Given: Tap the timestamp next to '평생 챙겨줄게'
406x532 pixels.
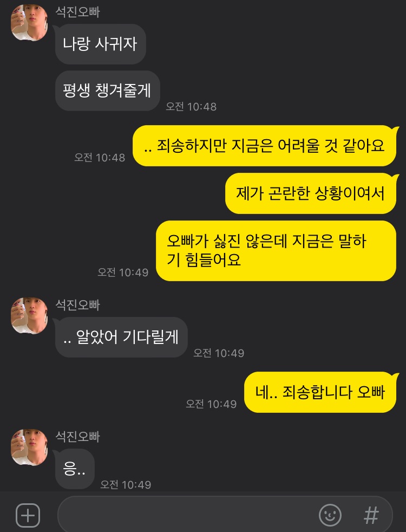Looking at the screenshot, I should tap(191, 107).
